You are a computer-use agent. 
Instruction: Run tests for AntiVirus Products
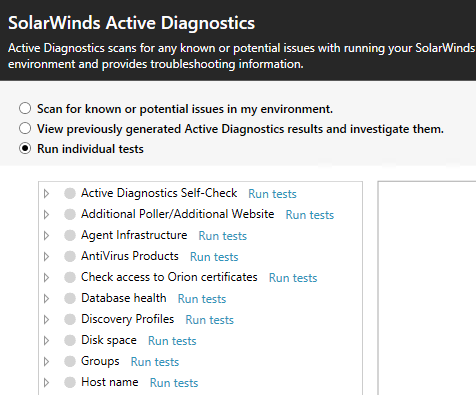point(214,257)
